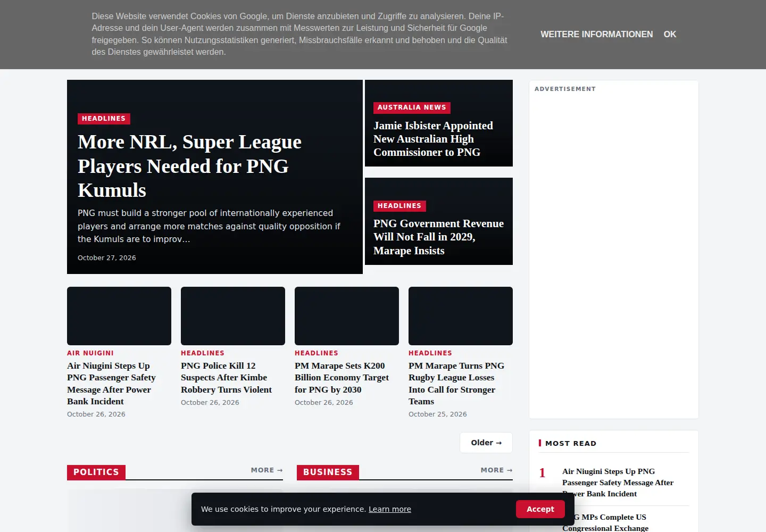
Task: Read 'More NRL, Super League Players Needed' article
Action: (x=189, y=166)
